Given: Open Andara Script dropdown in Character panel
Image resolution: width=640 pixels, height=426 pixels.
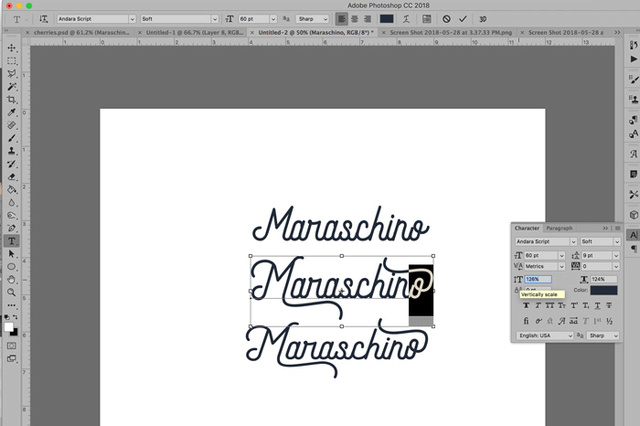Looking at the screenshot, I should [573, 242].
